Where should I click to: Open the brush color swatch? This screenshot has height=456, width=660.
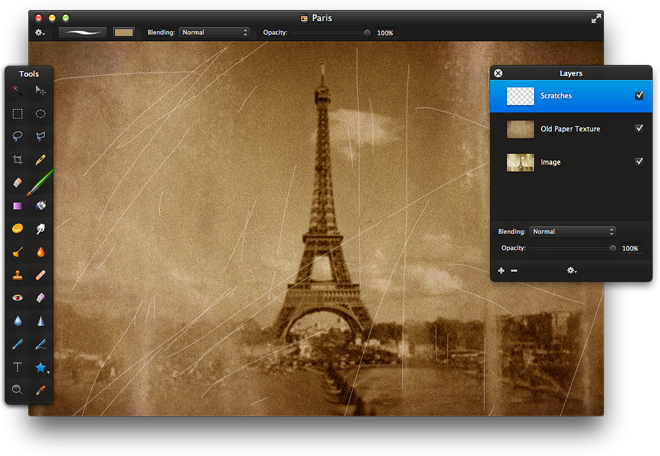coord(124,32)
